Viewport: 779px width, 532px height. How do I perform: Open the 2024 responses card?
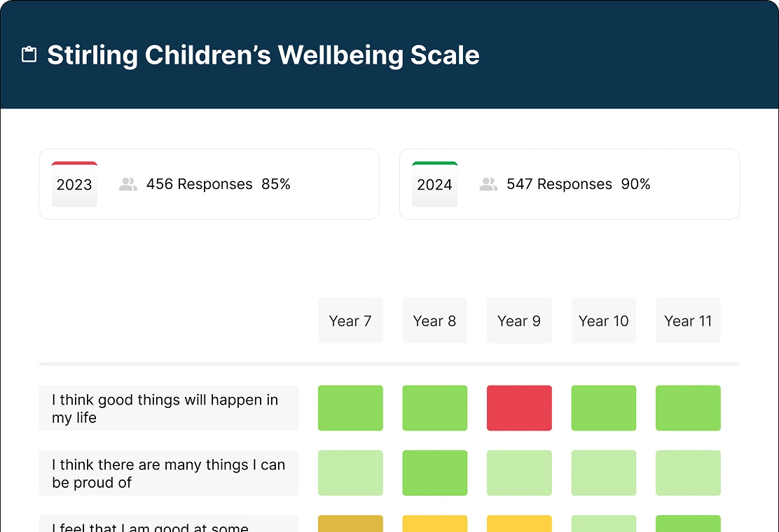tap(569, 184)
